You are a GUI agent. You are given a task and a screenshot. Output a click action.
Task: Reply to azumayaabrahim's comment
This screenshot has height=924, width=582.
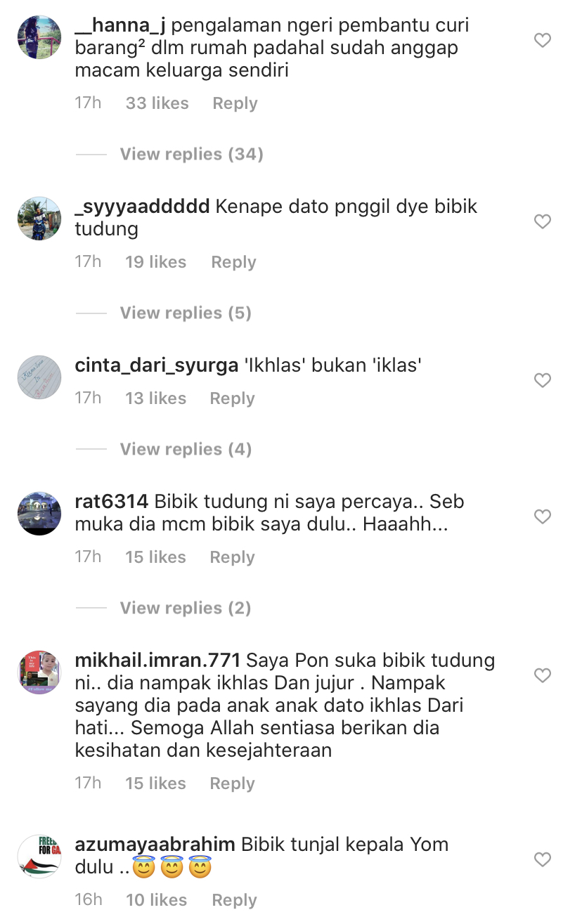[235, 900]
